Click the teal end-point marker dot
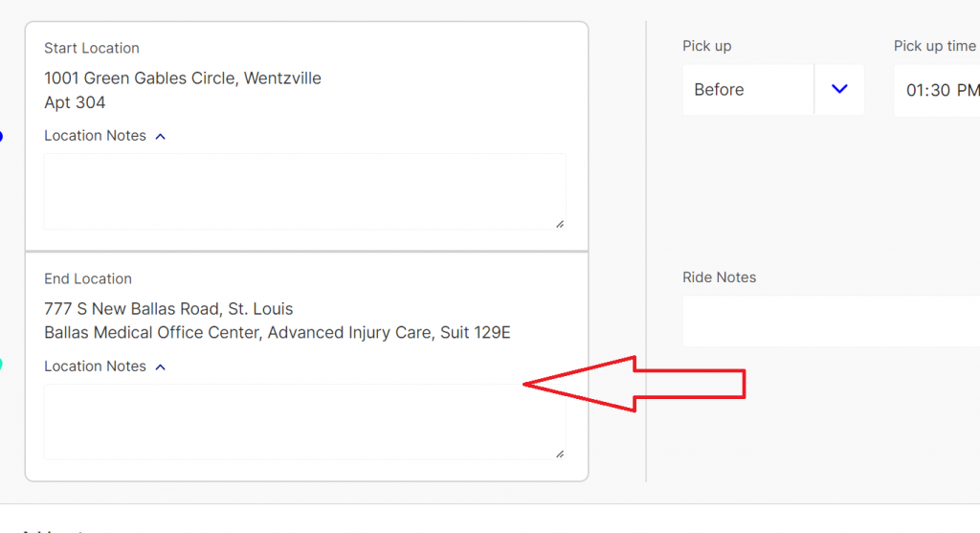980x533 pixels. 1,364
